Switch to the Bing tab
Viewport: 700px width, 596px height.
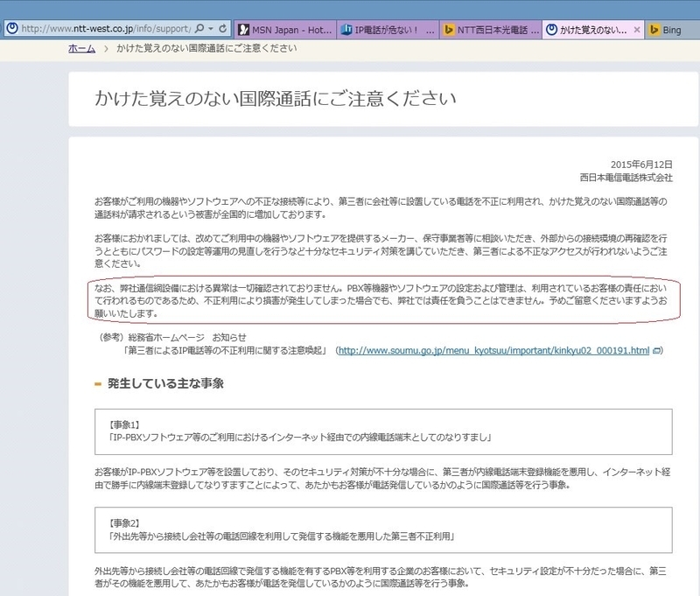[672, 30]
